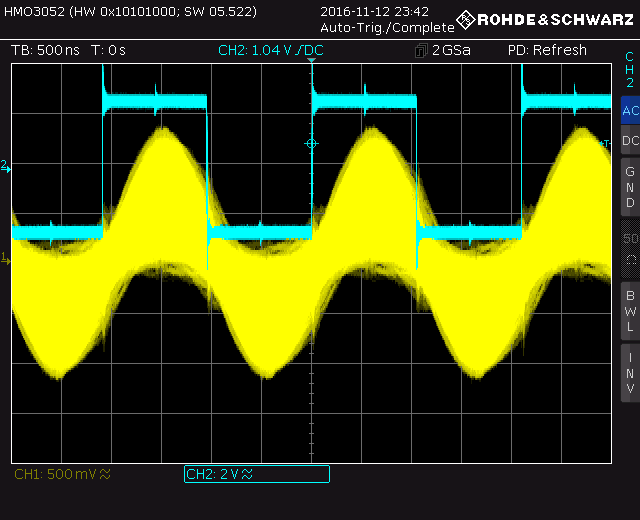The width and height of the screenshot is (640, 520).
Task: Open the CH2 1.04 V trigger level readout
Action: click(x=271, y=50)
